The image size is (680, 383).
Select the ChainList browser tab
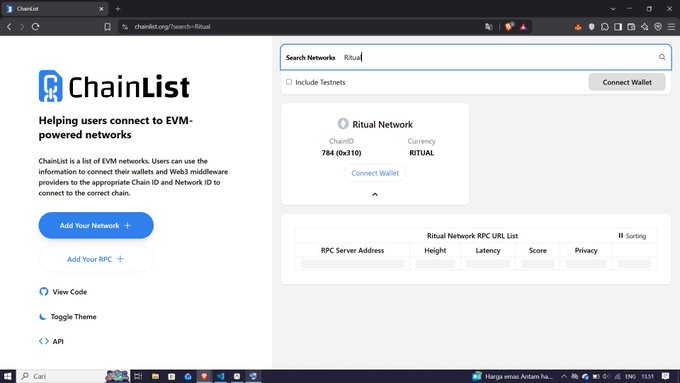55,9
